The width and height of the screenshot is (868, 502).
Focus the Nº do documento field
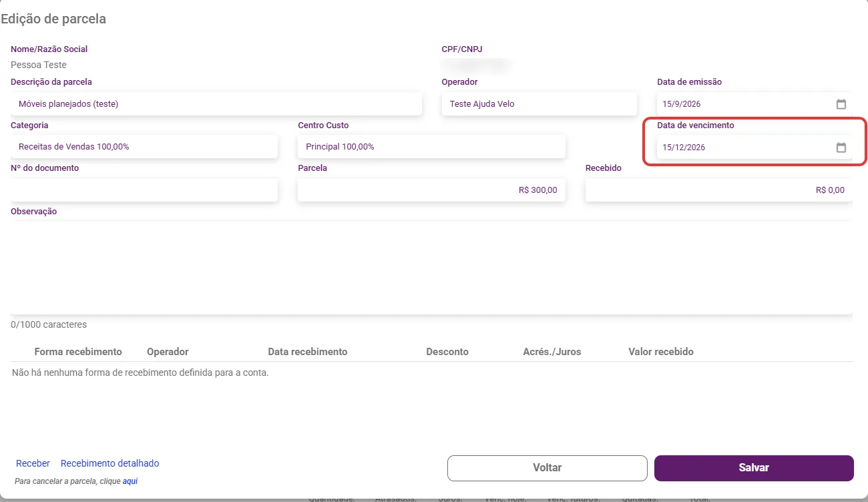(144, 190)
